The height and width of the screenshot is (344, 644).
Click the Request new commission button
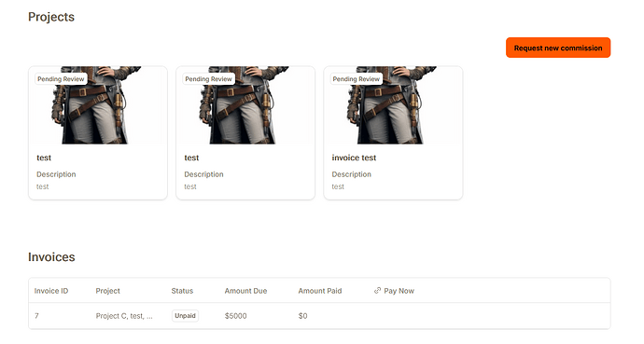[558, 48]
